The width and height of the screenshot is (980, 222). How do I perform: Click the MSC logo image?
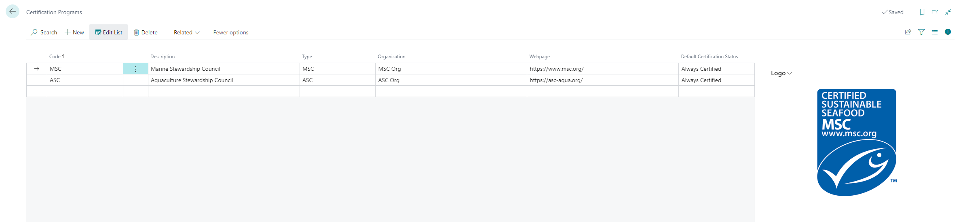tap(856, 142)
